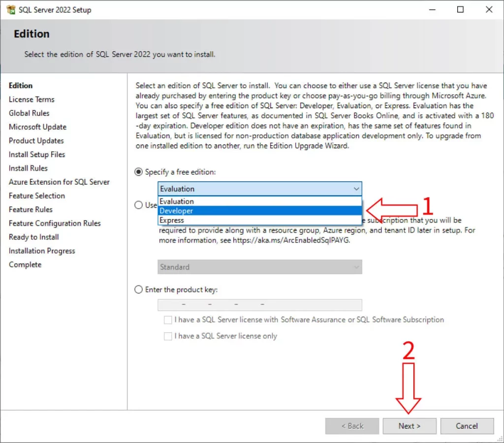Open the Feature Selection step
504x443 pixels.
(36, 195)
